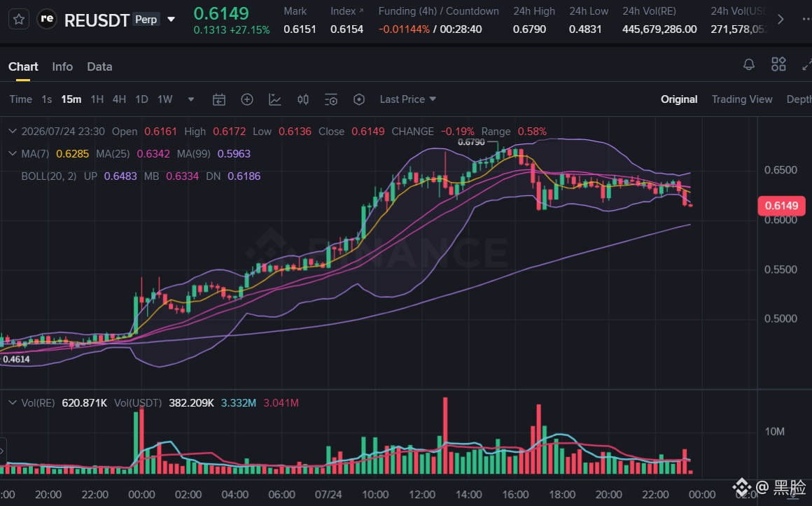
Task: Switch to Original chart view
Action: [679, 99]
